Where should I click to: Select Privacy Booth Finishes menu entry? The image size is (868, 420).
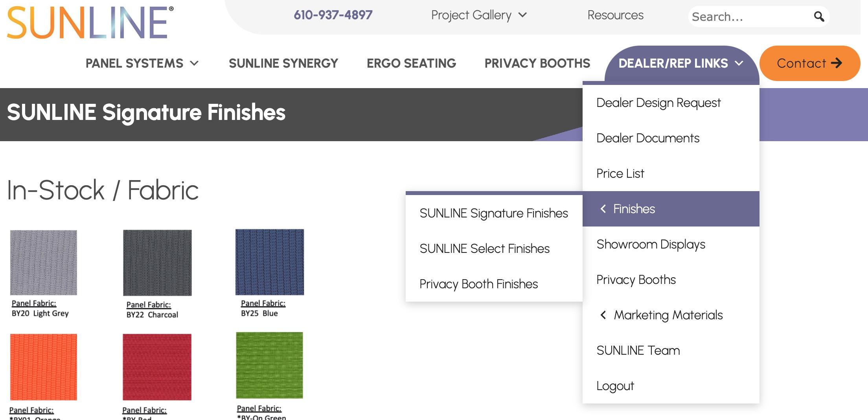coord(478,284)
